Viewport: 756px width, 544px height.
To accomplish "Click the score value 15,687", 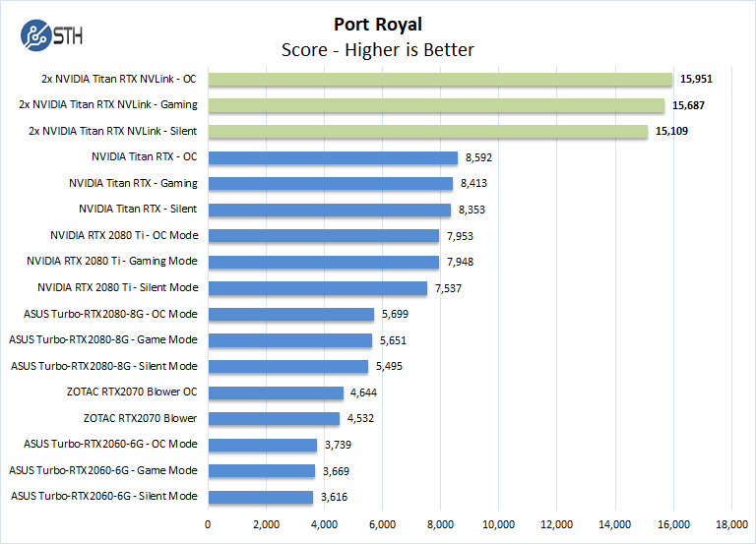I will point(688,105).
